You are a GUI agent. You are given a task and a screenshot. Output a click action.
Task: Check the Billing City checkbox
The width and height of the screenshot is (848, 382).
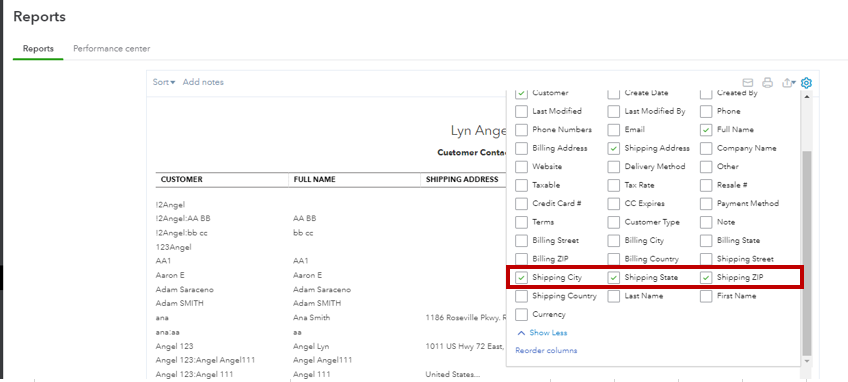pos(613,240)
